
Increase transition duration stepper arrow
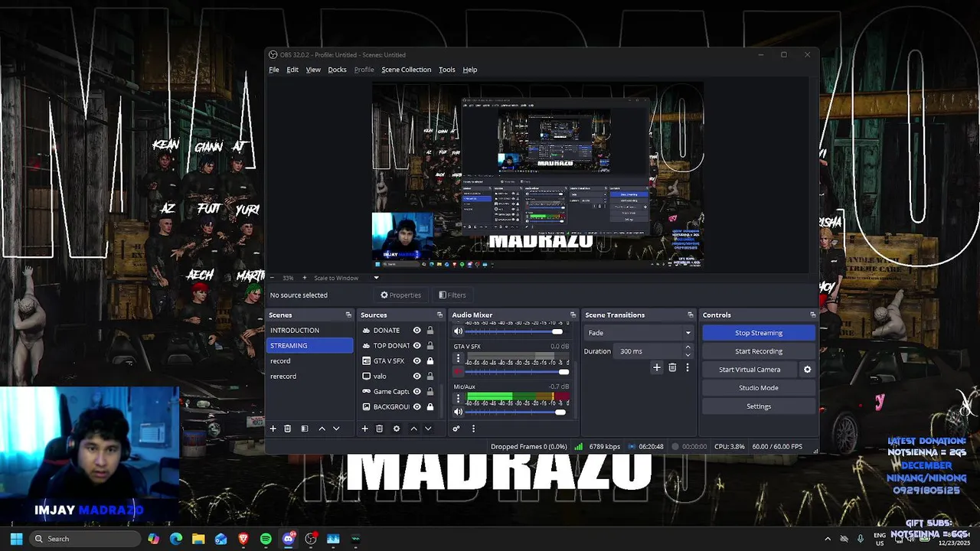pyautogui.click(x=688, y=347)
